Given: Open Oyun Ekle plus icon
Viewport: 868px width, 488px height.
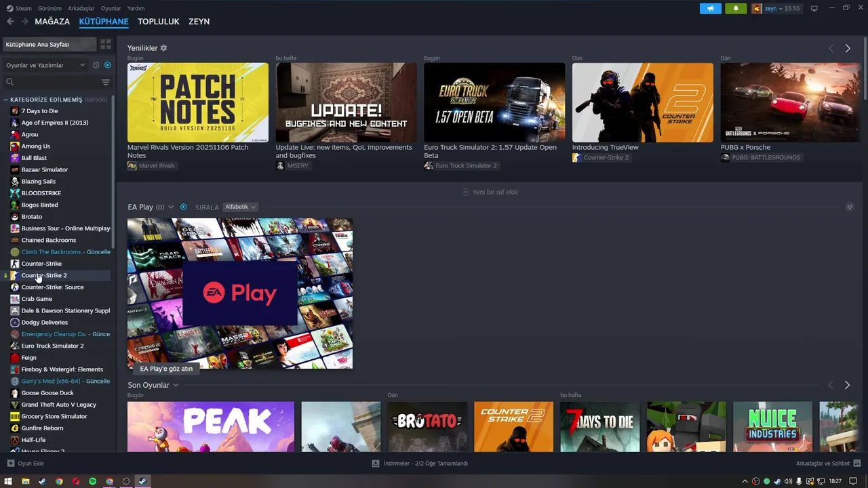Looking at the screenshot, I should pyautogui.click(x=10, y=464).
